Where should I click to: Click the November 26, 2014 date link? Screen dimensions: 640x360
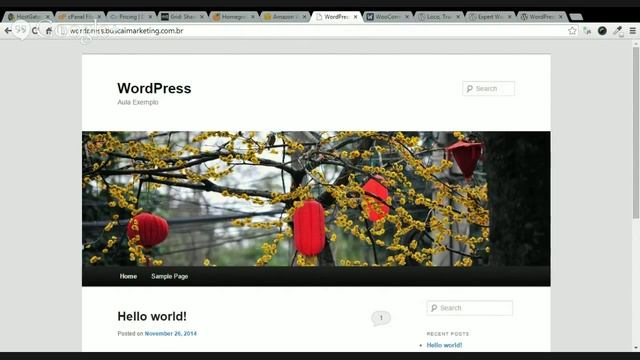[x=171, y=333]
